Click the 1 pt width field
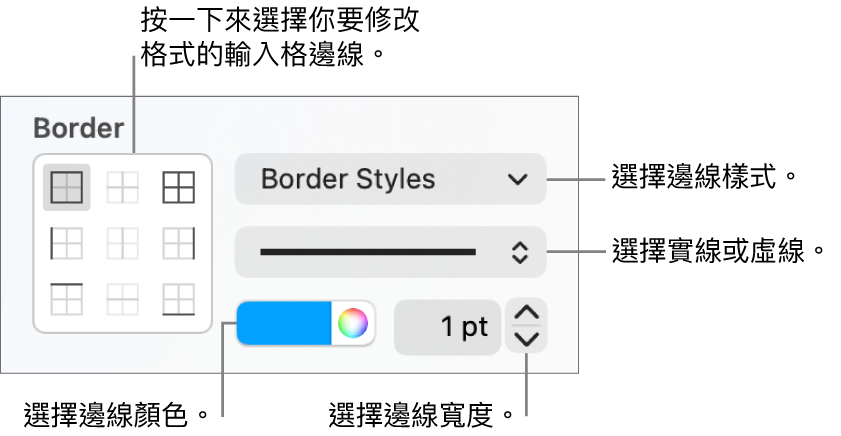841x436 pixels. click(447, 327)
